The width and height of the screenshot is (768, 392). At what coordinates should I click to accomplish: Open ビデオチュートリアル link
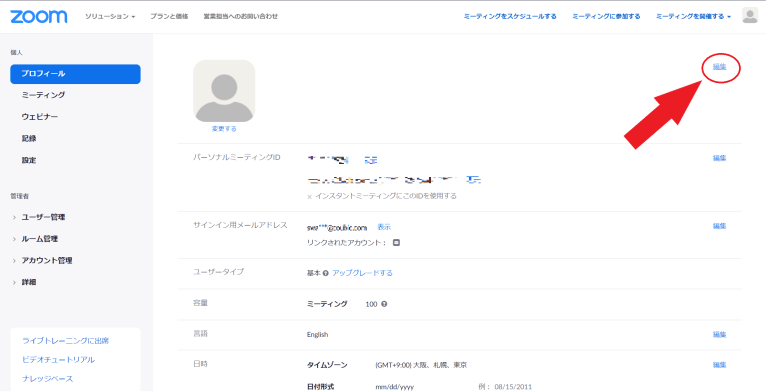[x=58, y=360]
